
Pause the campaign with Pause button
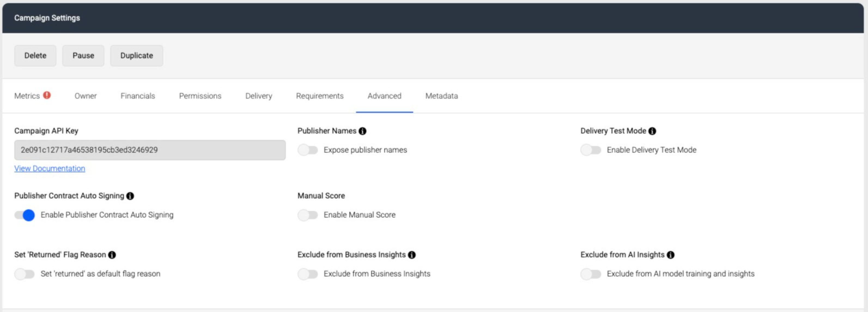point(83,56)
